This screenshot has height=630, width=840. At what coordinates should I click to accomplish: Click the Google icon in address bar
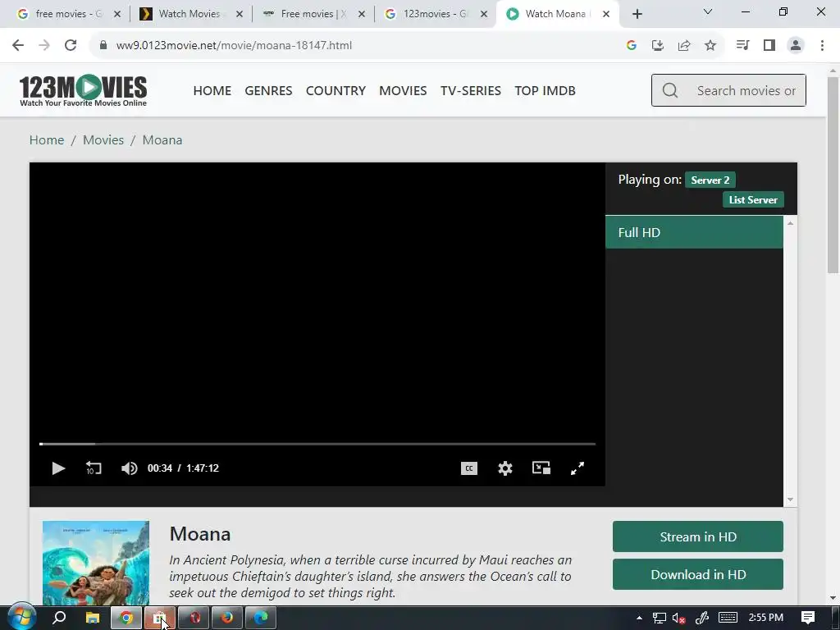coord(631,46)
